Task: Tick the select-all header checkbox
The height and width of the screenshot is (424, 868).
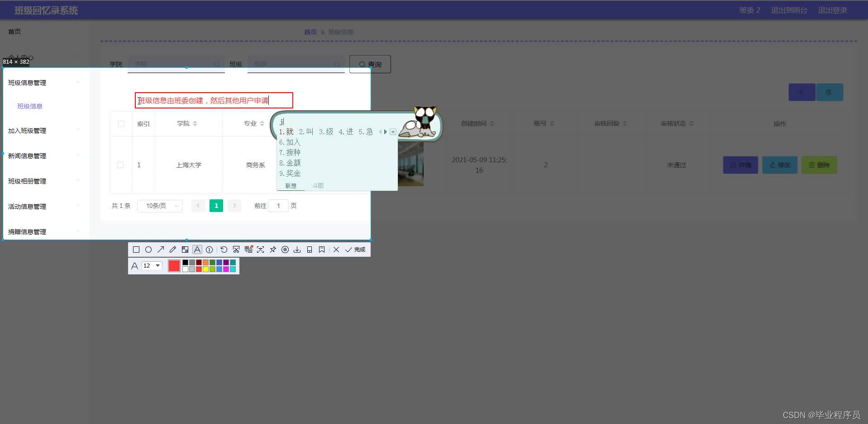Action: (x=121, y=124)
